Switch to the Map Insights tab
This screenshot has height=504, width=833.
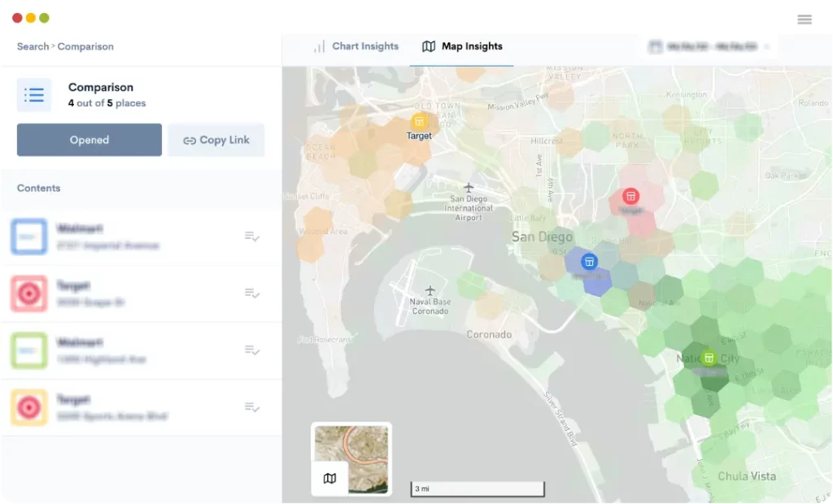point(462,46)
